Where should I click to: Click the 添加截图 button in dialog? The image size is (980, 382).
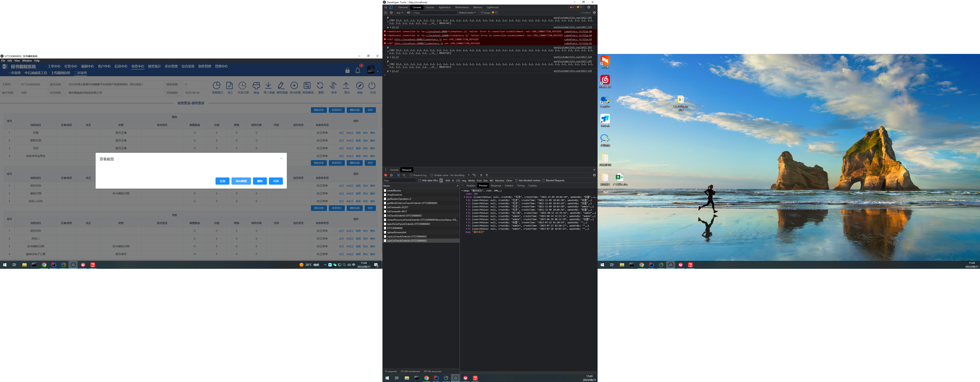tap(241, 181)
